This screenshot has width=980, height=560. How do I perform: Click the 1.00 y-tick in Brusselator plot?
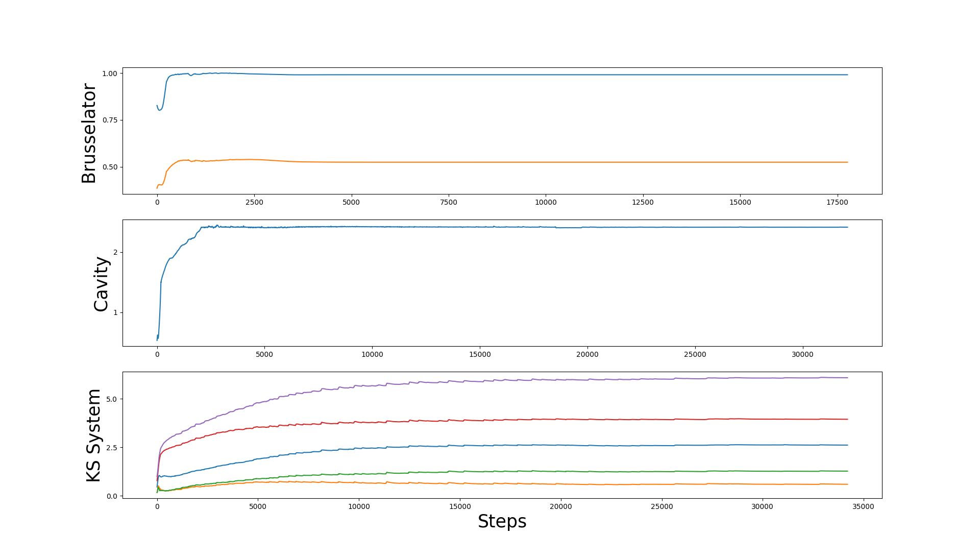click(110, 74)
